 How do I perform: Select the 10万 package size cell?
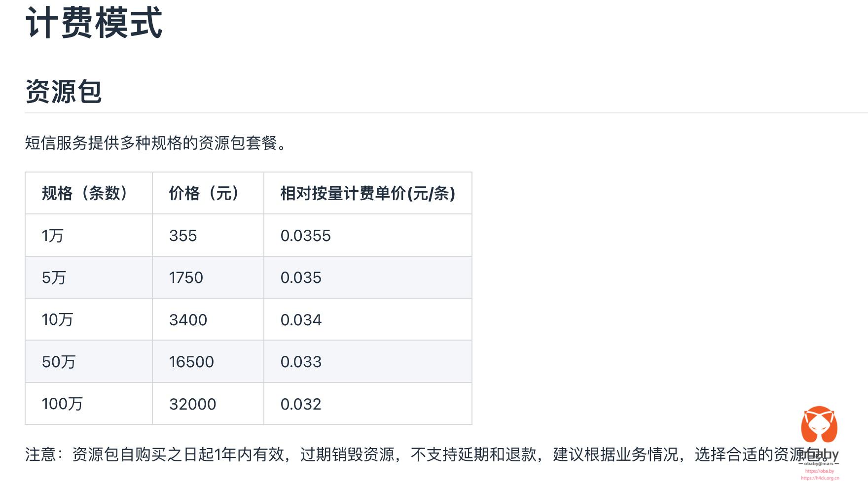[57, 319]
